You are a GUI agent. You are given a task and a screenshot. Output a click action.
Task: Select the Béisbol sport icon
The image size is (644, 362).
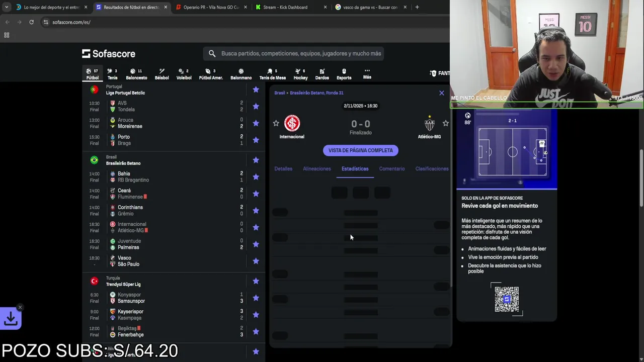pos(162,74)
